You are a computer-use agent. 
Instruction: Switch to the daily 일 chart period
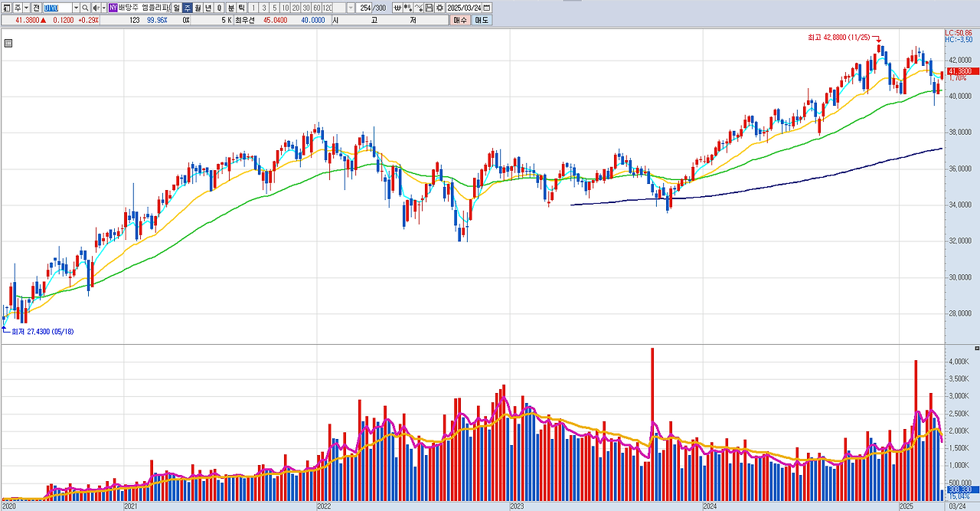click(x=177, y=8)
